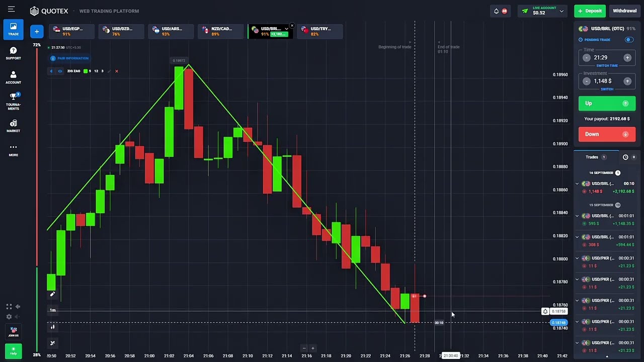Click Switch under Investment
644x362 pixels.
pos(607,89)
